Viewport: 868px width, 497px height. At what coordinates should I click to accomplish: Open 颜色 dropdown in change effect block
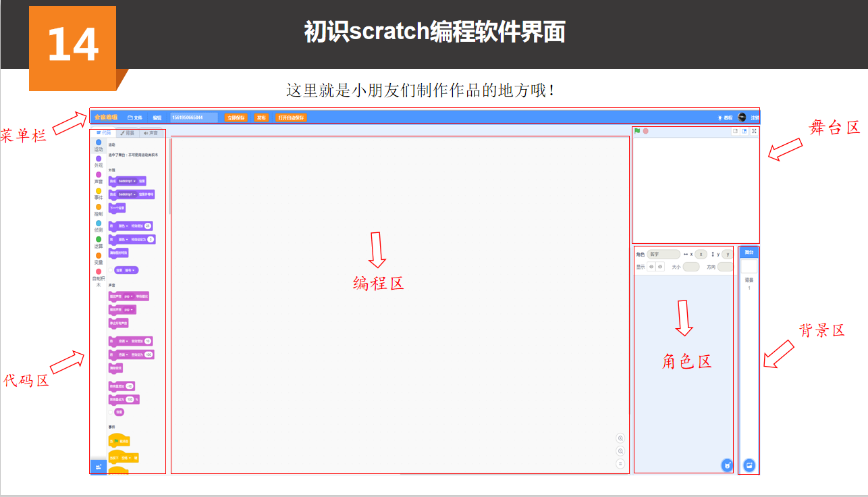pos(123,226)
